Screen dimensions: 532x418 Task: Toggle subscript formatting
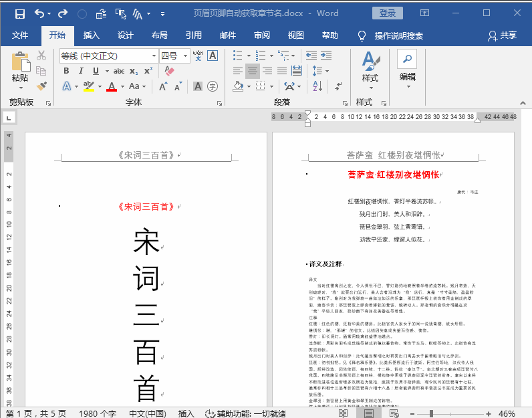click(134, 71)
